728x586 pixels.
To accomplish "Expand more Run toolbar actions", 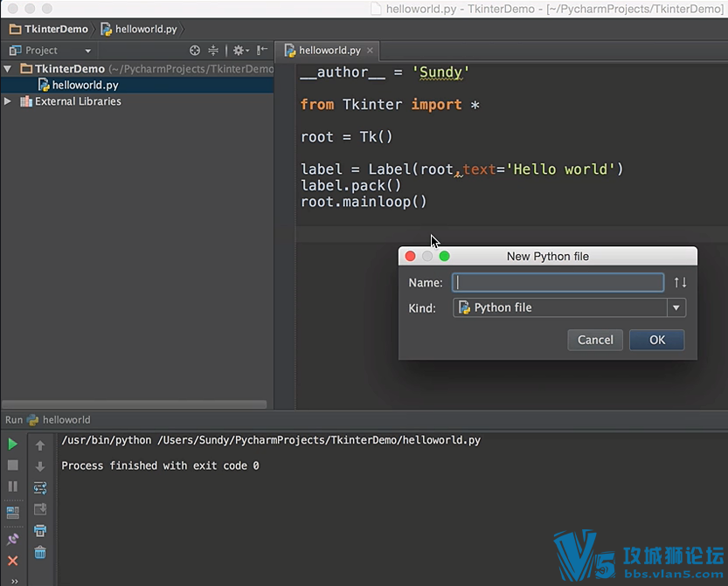I will [14, 581].
